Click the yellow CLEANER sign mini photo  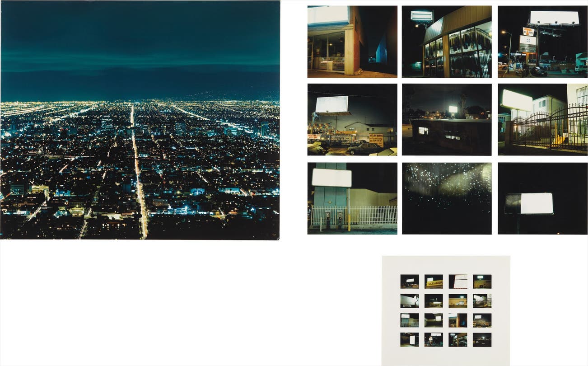click(x=434, y=282)
